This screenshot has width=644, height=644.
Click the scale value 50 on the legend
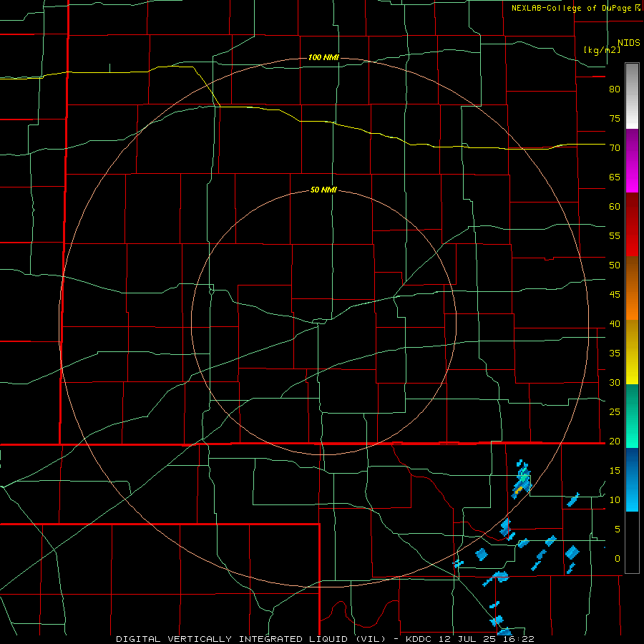pyautogui.click(x=615, y=265)
